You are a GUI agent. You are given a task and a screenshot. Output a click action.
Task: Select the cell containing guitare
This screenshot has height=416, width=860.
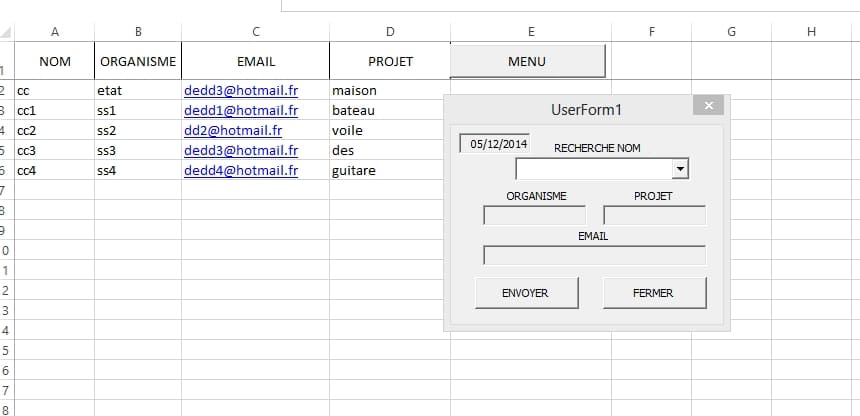tap(389, 170)
